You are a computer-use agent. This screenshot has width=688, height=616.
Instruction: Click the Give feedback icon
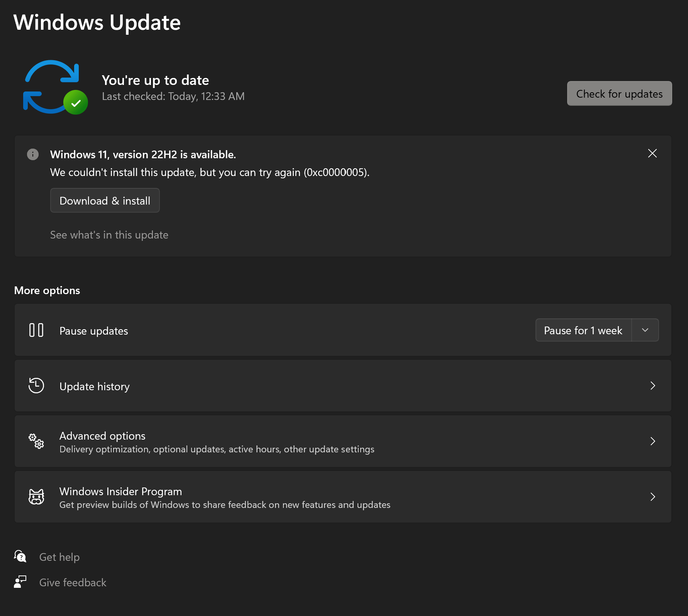[x=20, y=582]
